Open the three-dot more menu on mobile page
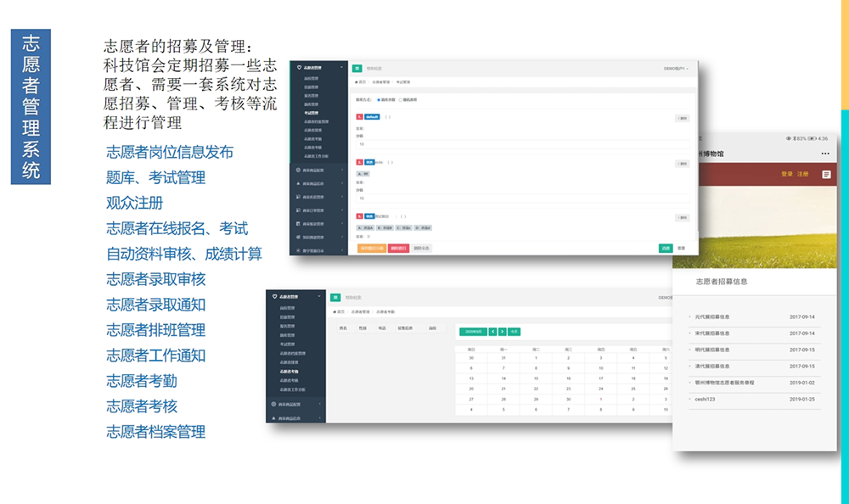 coord(825,154)
